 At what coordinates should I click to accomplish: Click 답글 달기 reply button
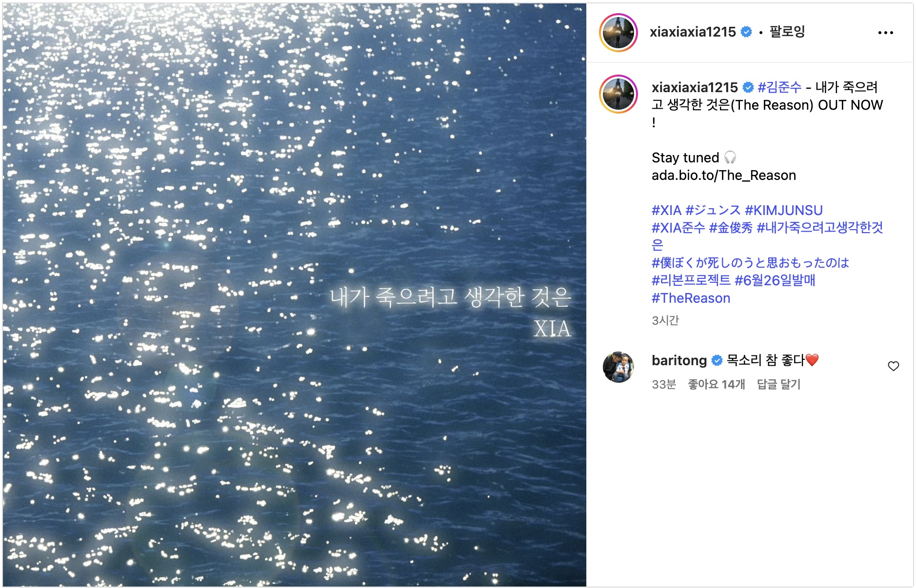pos(778,384)
